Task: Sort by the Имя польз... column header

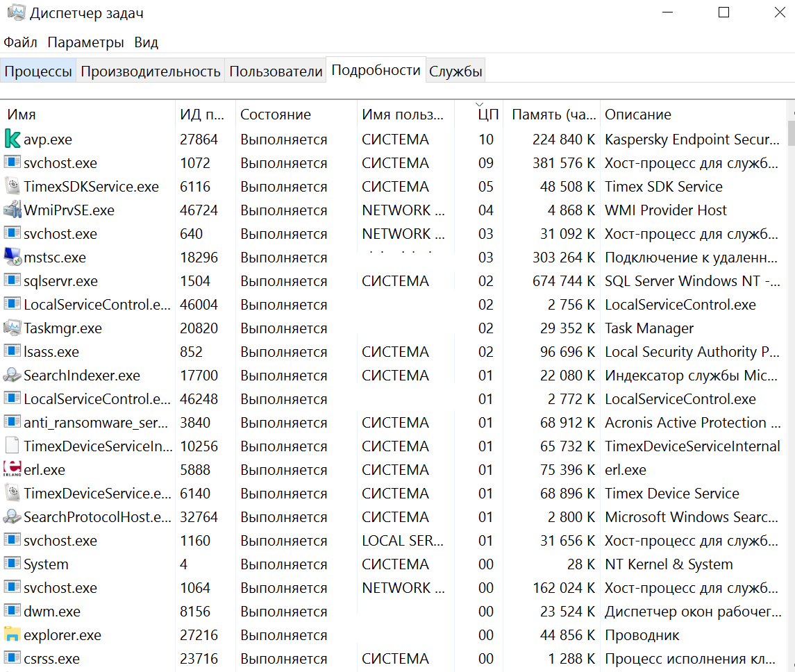Action: coord(405,114)
